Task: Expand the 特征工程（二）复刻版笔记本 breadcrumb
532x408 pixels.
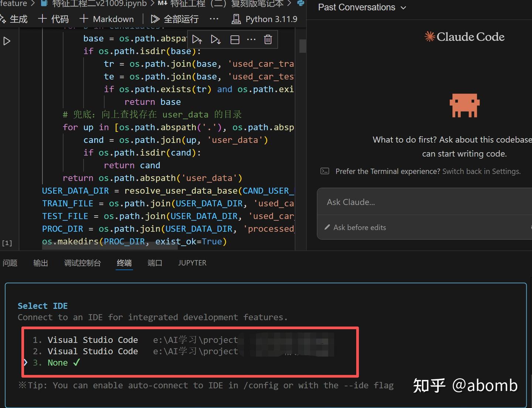Action: [221, 4]
